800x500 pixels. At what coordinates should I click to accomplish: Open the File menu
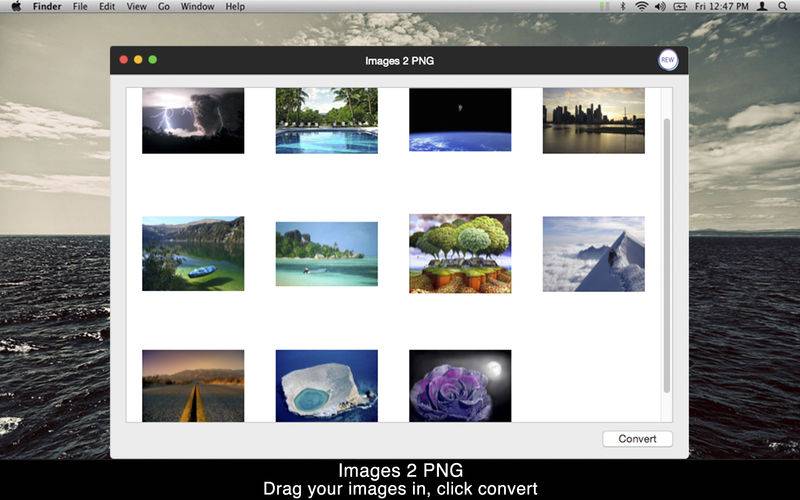point(80,7)
